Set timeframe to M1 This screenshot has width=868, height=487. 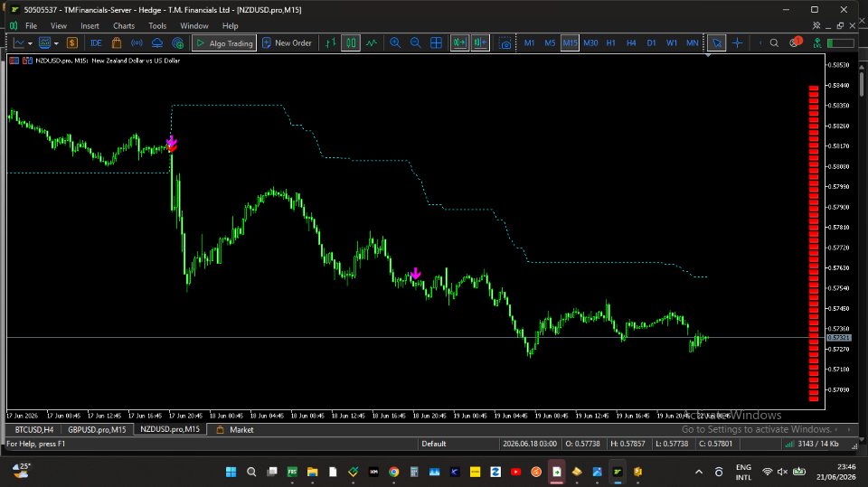point(529,42)
